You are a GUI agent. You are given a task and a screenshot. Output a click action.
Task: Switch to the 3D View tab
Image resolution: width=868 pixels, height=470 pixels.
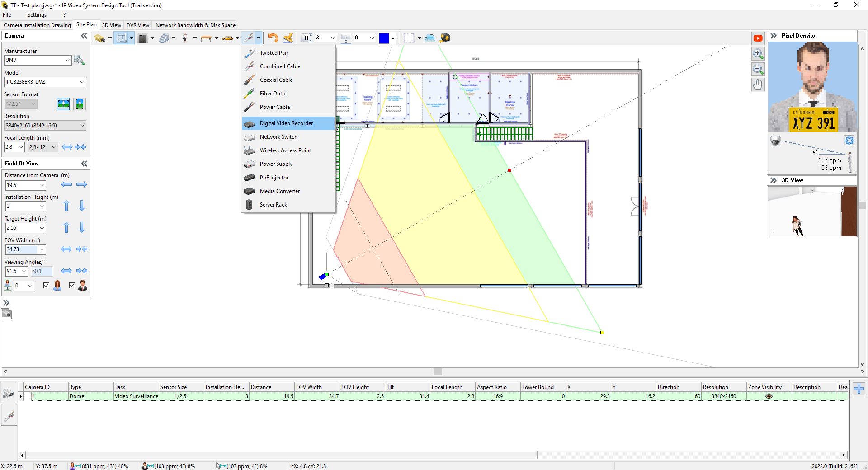pyautogui.click(x=112, y=25)
